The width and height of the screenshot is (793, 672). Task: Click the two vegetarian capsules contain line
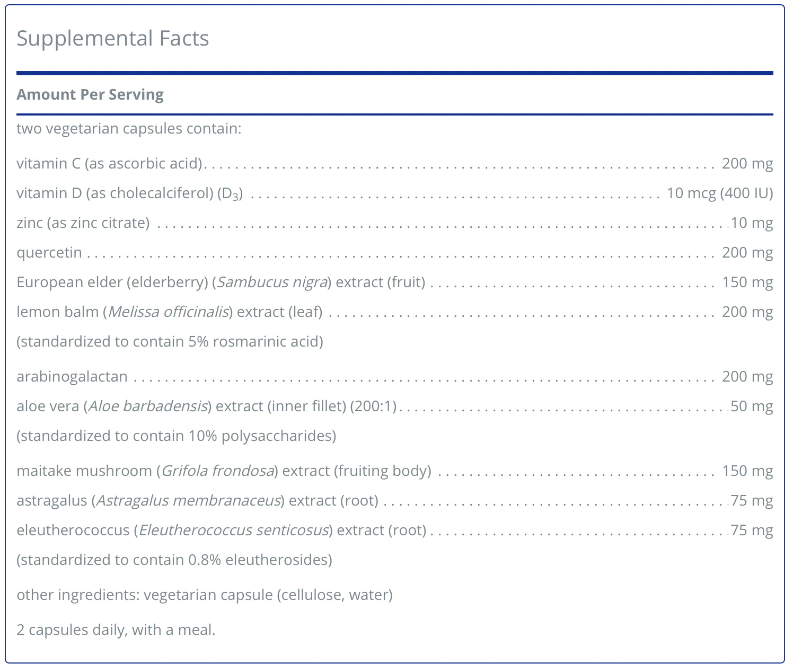129,128
